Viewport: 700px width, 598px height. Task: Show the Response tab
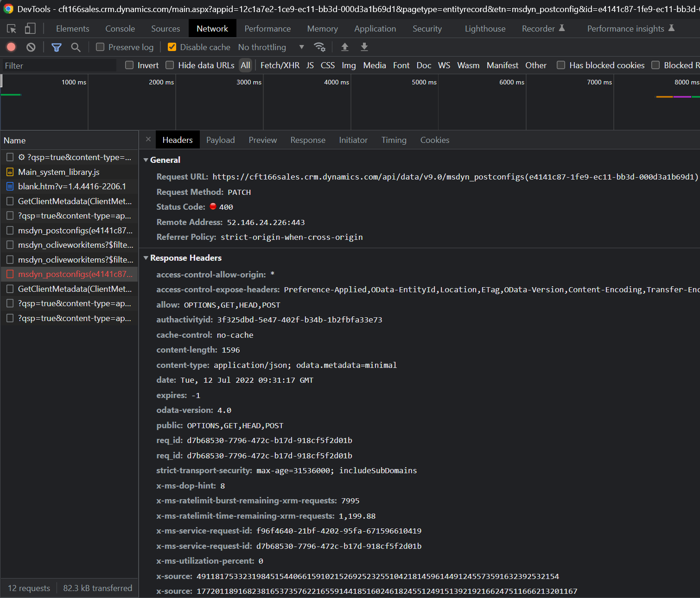click(x=308, y=140)
